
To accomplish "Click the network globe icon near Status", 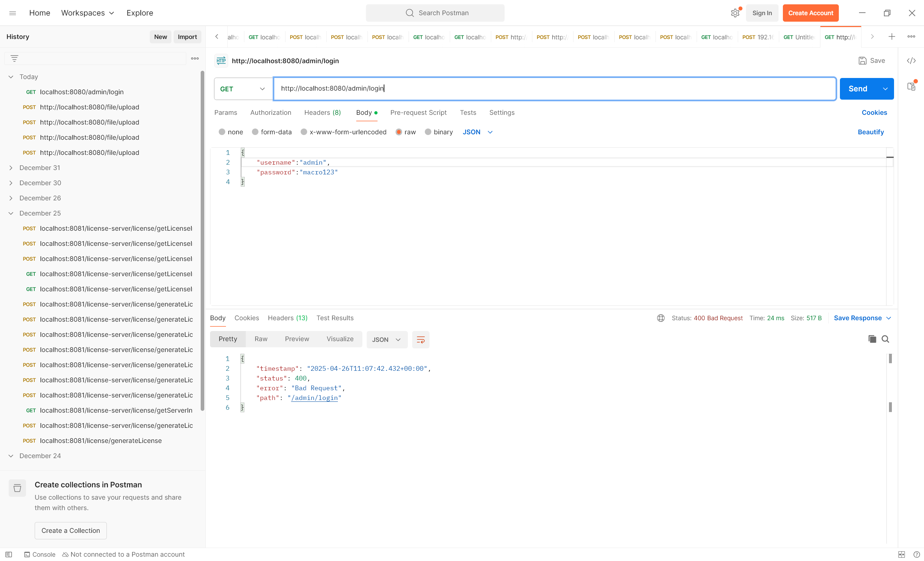I will pos(661,318).
